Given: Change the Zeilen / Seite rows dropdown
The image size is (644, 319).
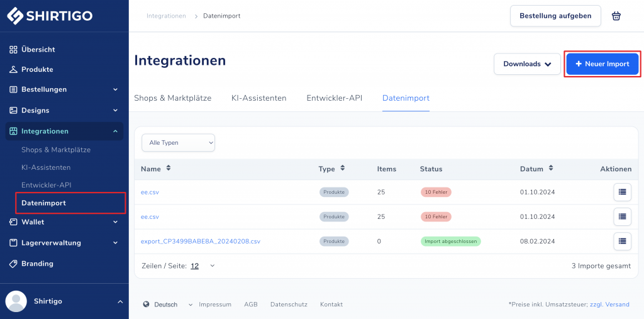Looking at the screenshot, I should [x=203, y=266].
